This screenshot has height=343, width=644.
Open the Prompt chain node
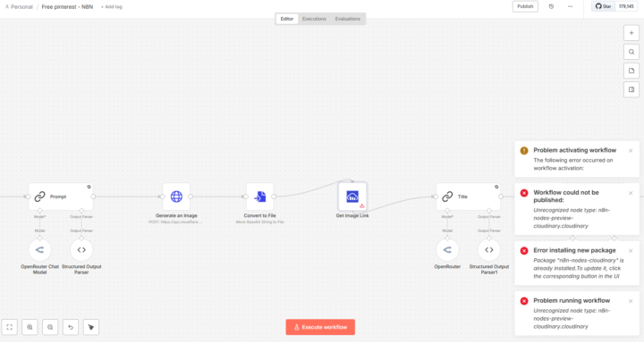[x=61, y=197]
